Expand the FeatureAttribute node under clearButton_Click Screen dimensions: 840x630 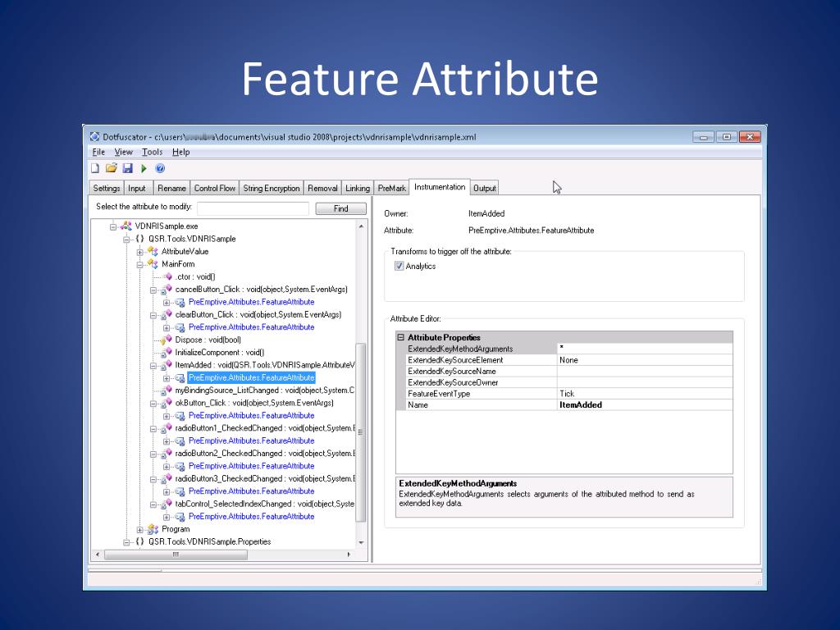pyautogui.click(x=167, y=327)
